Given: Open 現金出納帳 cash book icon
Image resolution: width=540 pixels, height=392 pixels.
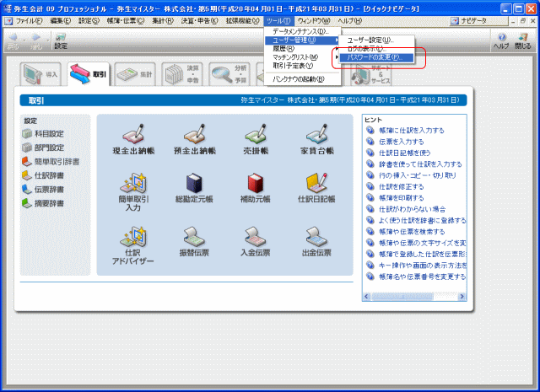Looking at the screenshot, I should click(x=133, y=139).
